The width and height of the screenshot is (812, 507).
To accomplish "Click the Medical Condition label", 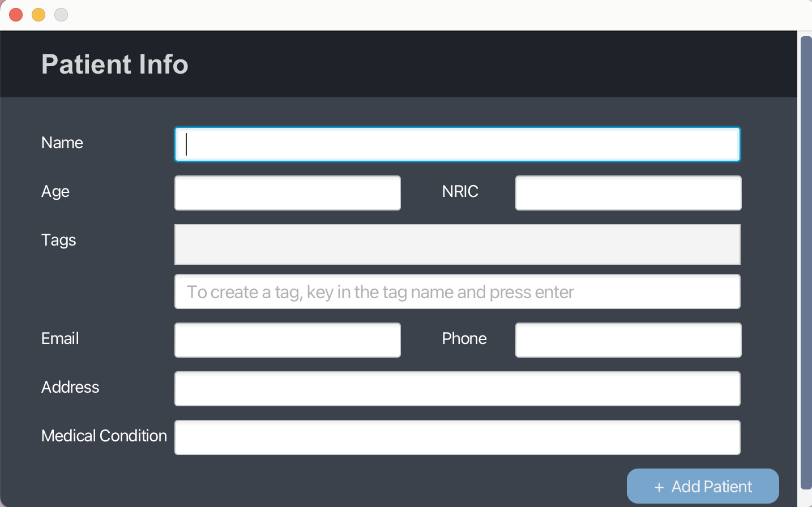I will 104,436.
